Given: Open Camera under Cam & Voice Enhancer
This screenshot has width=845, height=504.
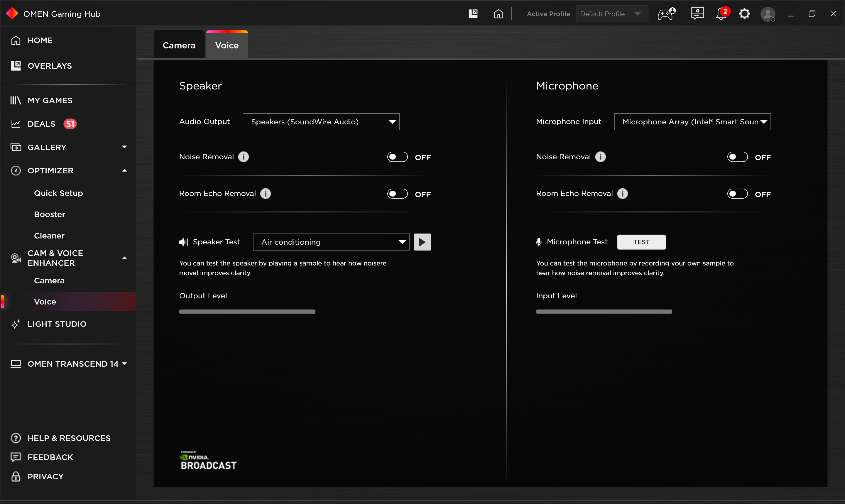Looking at the screenshot, I should tap(49, 280).
